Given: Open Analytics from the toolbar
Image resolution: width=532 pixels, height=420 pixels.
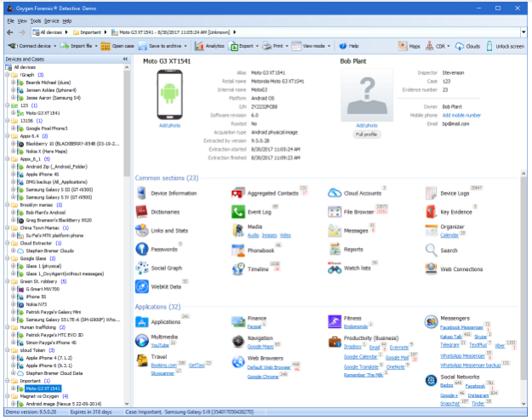Looking at the screenshot, I should 209,46.
